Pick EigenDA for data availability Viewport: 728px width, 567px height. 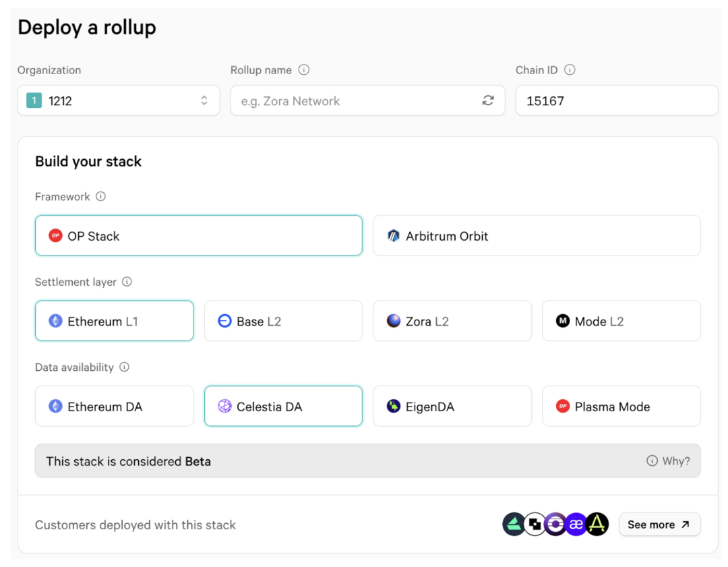click(452, 407)
